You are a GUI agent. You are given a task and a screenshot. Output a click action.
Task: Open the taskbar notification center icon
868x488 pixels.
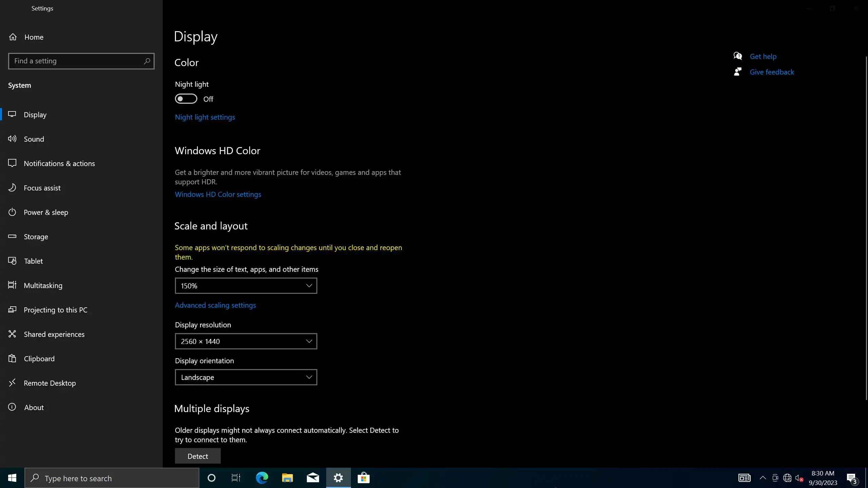(x=851, y=478)
